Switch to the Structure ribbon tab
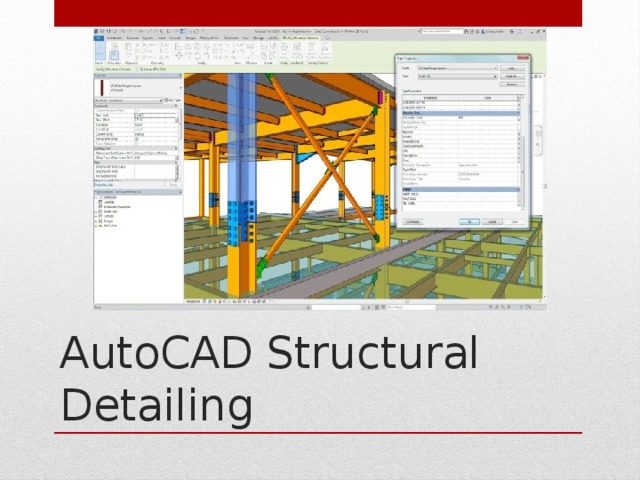The height and width of the screenshot is (480, 640). [133, 38]
